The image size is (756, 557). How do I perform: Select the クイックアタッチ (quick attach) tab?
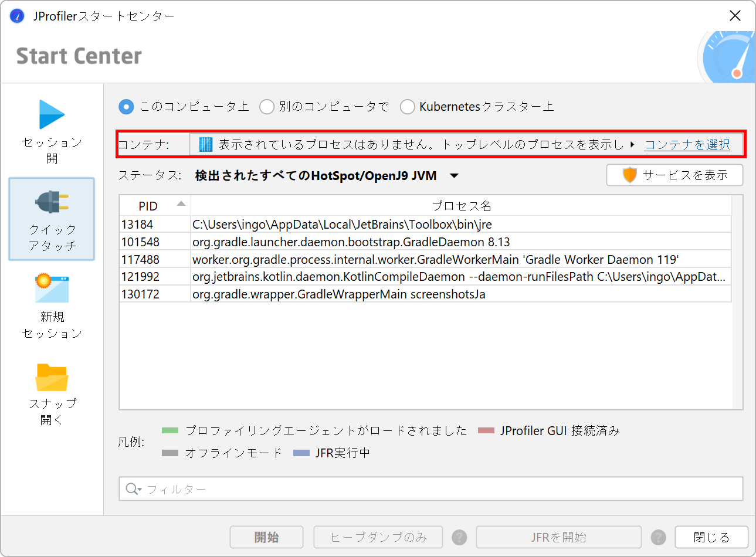[52, 219]
